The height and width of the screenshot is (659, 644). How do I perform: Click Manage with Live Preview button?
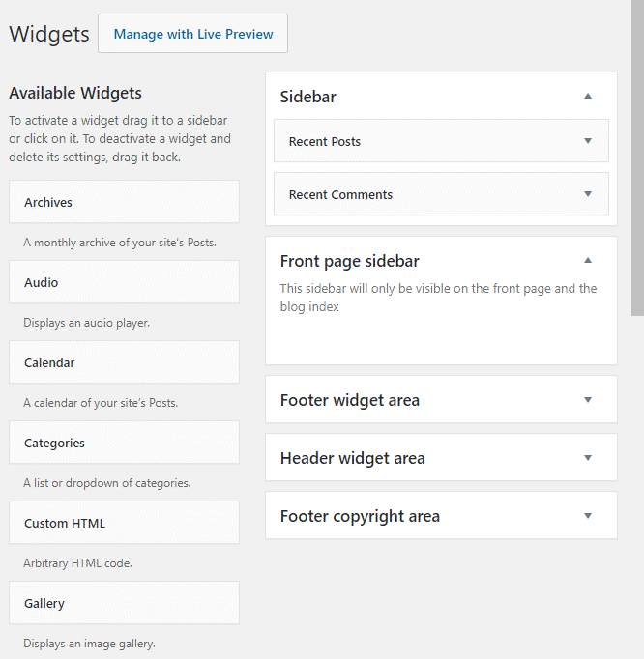193,34
